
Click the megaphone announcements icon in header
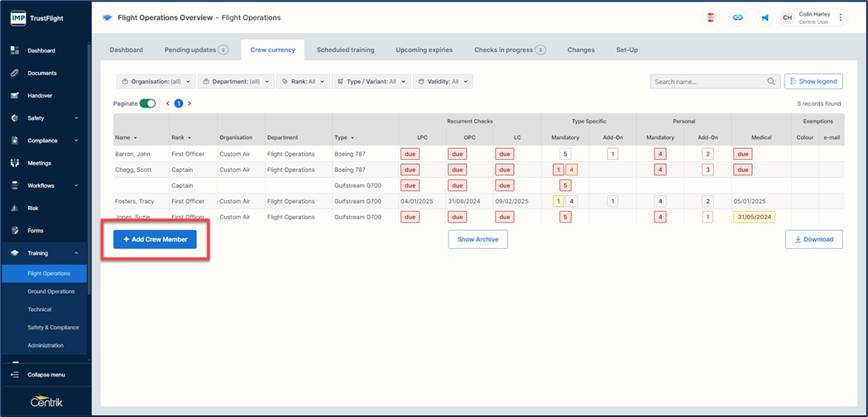(x=765, y=17)
